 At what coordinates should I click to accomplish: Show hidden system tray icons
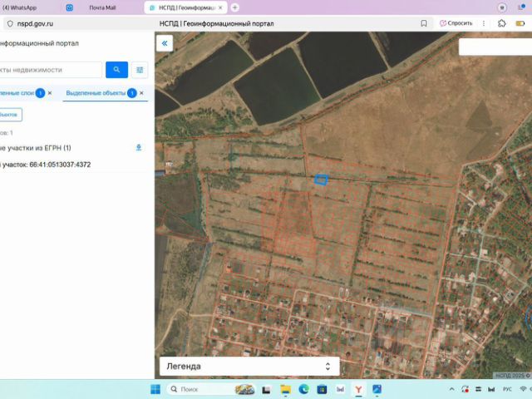[x=452, y=389]
